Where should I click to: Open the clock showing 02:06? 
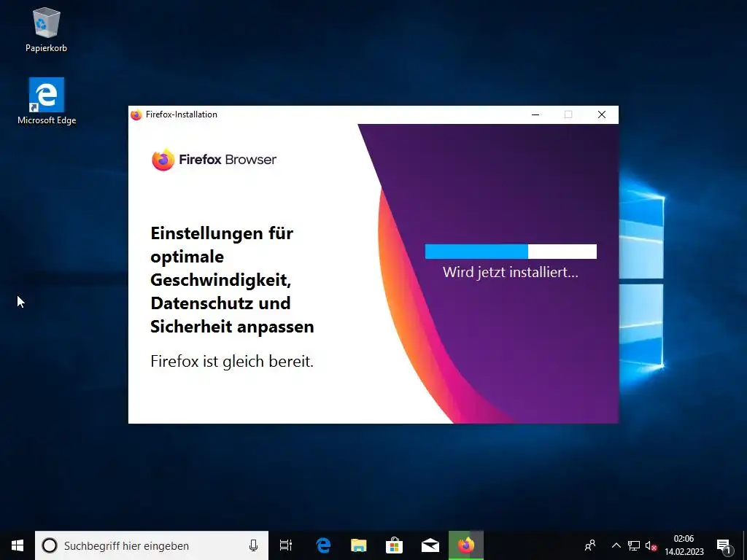coord(684,545)
